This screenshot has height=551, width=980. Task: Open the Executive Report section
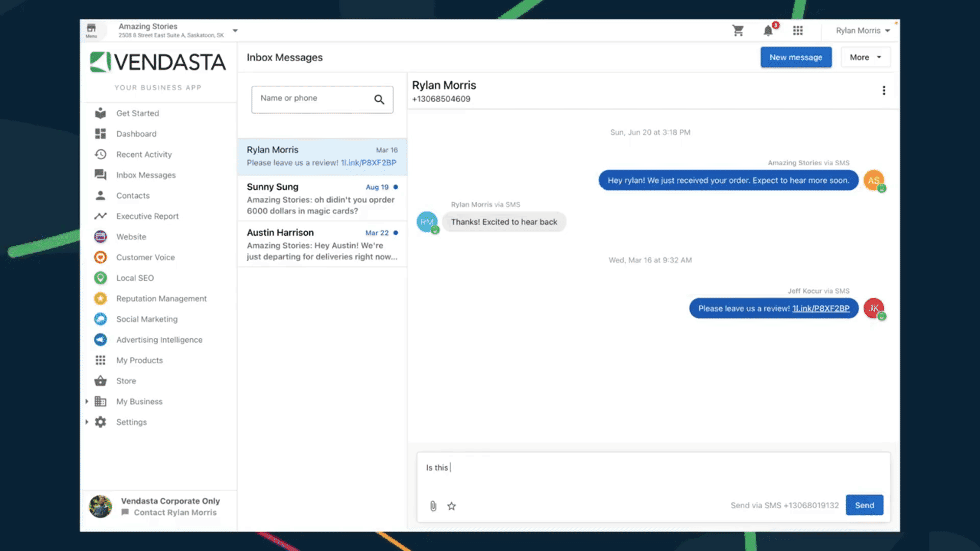148,215
